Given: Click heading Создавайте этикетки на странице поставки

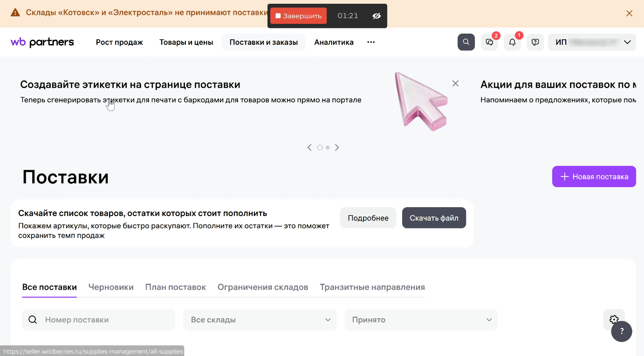Looking at the screenshot, I should (x=130, y=84).
